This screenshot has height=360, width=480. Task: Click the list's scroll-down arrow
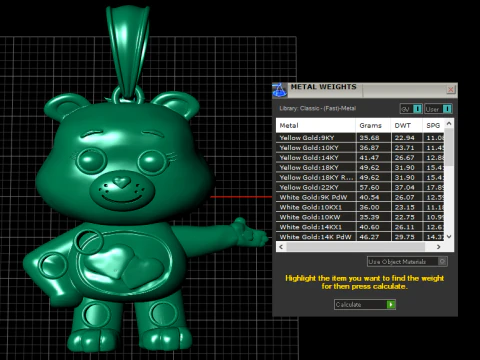pyautogui.click(x=449, y=237)
